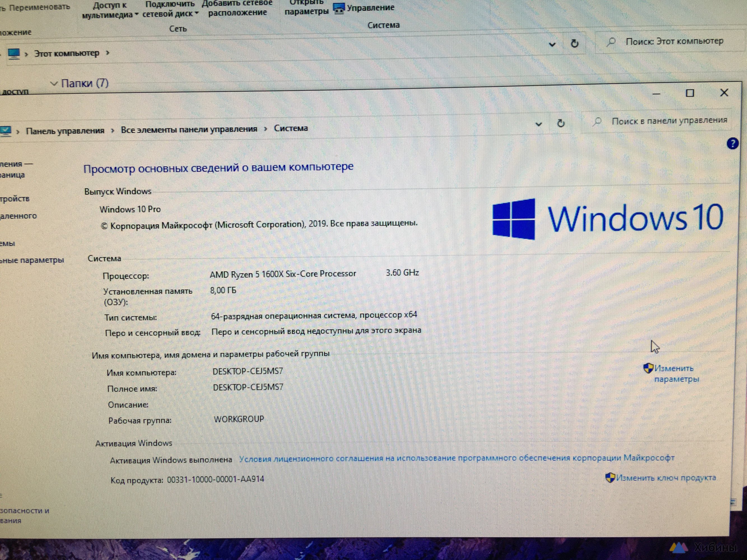Click product code 00331-10000-00001-AA914
Screen dimensions: 747x560
point(215,479)
